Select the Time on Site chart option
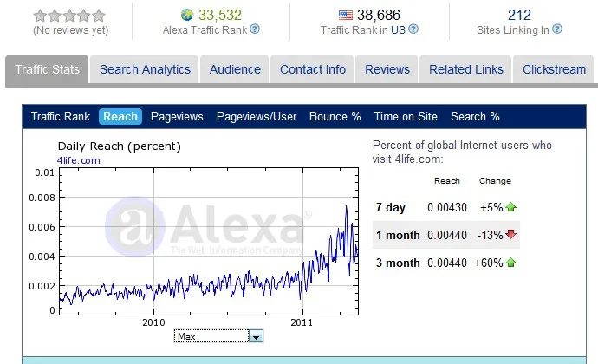Viewport: 598px width, 364px height. [x=406, y=116]
